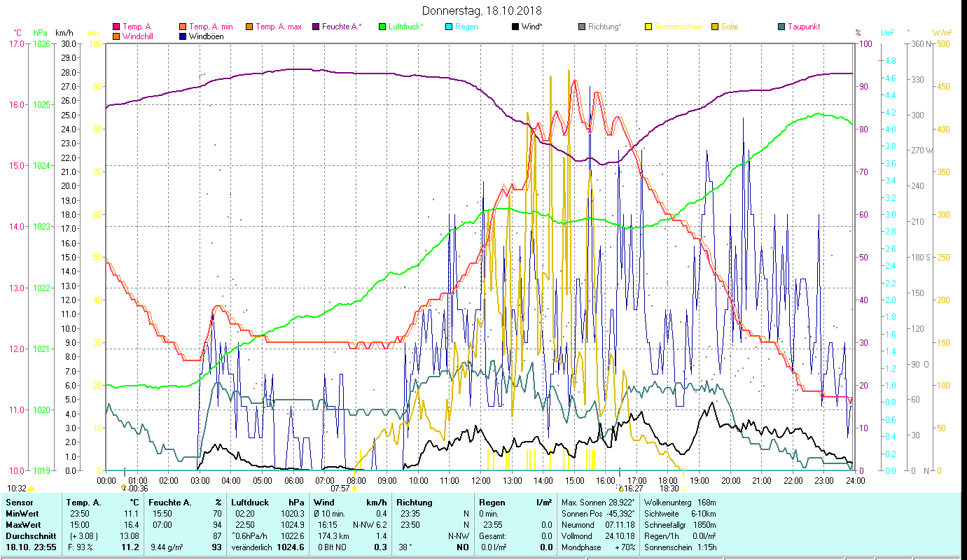Click the N-NW 6.2 wind maximum value
This screenshot has width=967, height=560.
pyautogui.click(x=370, y=524)
